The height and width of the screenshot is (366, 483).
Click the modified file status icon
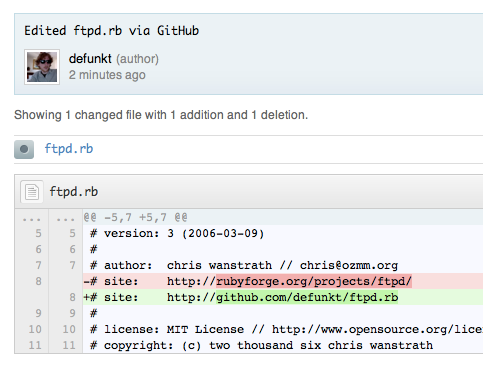coord(24,149)
